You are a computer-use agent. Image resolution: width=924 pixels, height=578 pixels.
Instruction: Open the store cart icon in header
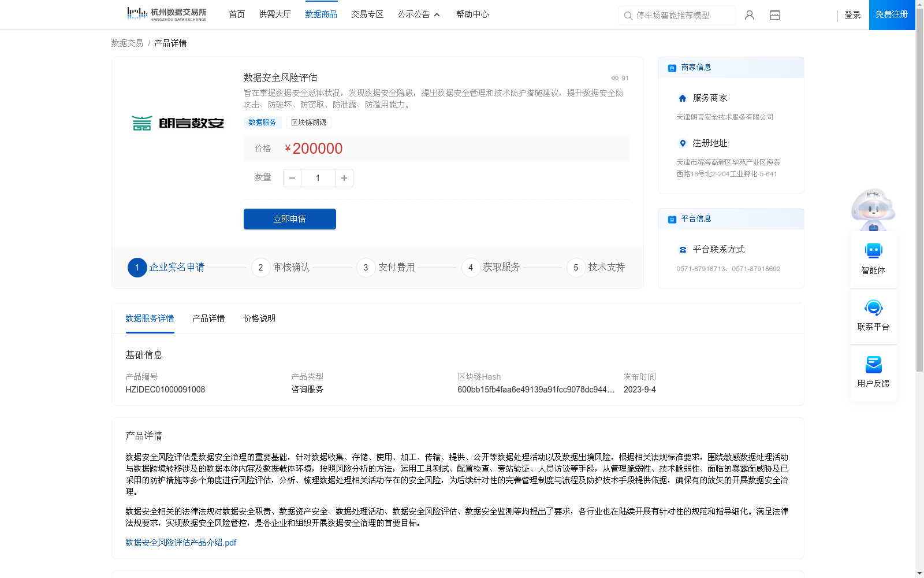pyautogui.click(x=775, y=15)
